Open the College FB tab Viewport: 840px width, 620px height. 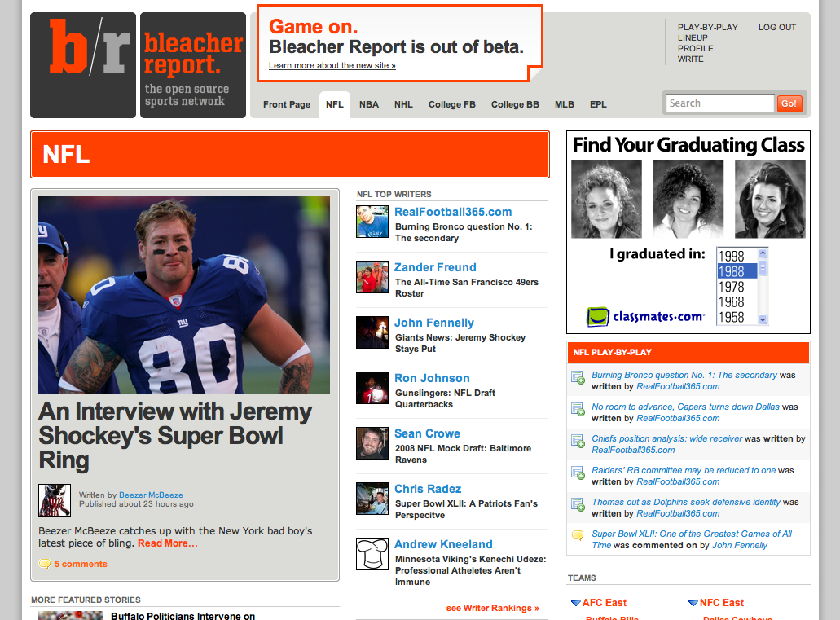click(451, 104)
